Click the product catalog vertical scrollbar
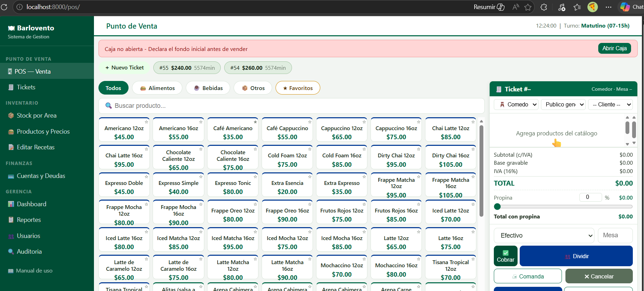Viewport: 644px width, 291px height. point(481,171)
